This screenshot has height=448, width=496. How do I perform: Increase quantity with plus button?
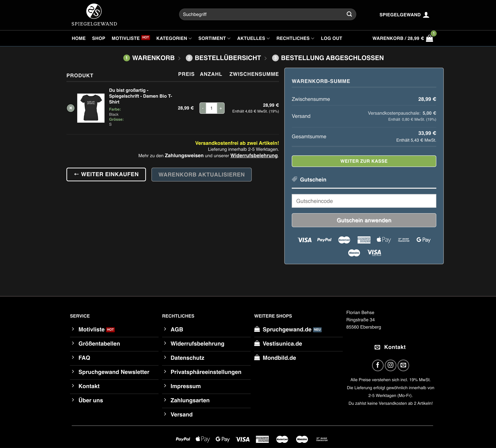221,108
